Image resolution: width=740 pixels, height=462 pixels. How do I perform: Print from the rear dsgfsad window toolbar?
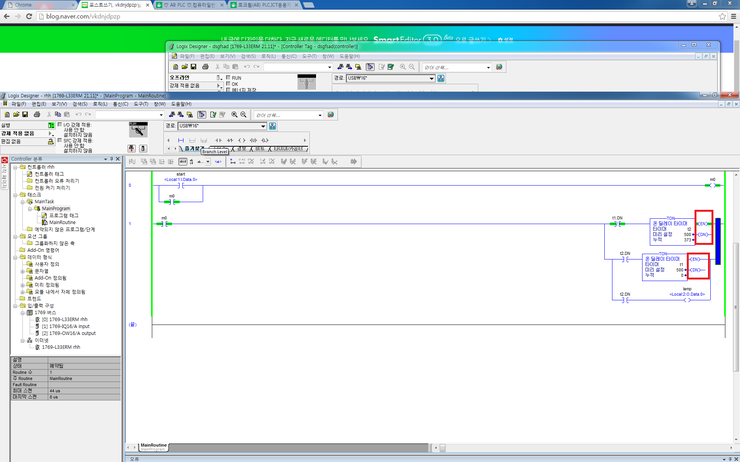(205, 67)
